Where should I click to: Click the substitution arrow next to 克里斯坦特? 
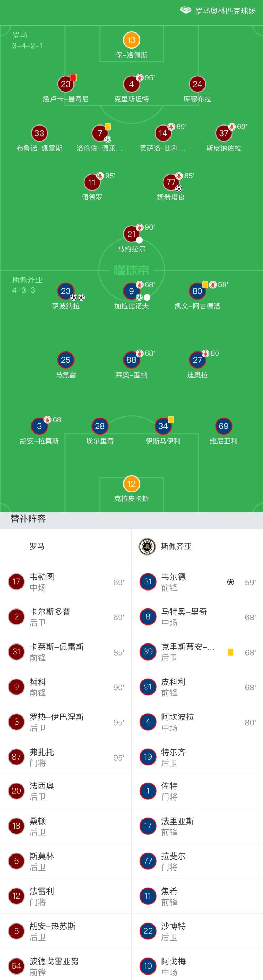coord(139,78)
